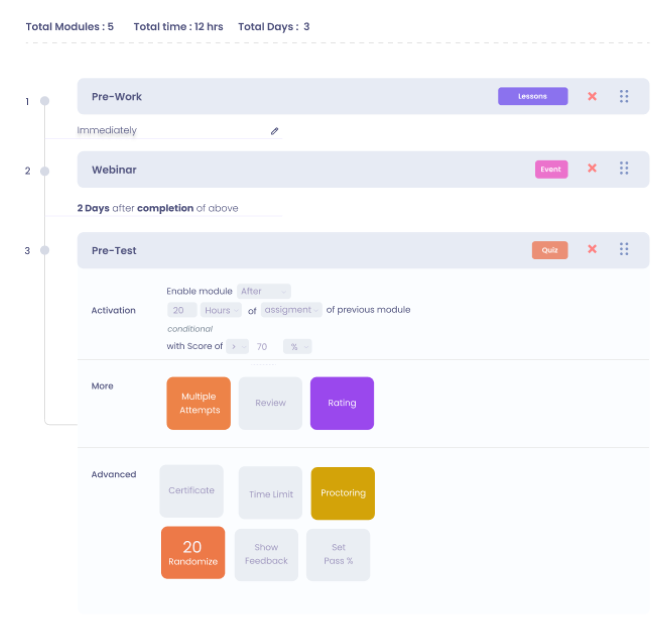
Task: Enable the Review option tile
Action: (x=270, y=403)
